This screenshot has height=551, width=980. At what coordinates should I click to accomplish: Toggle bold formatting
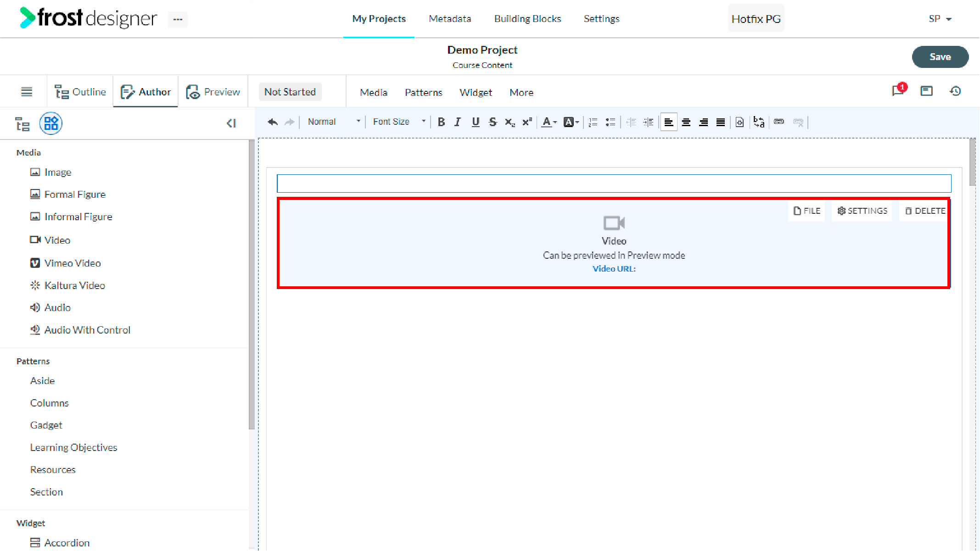(x=441, y=122)
